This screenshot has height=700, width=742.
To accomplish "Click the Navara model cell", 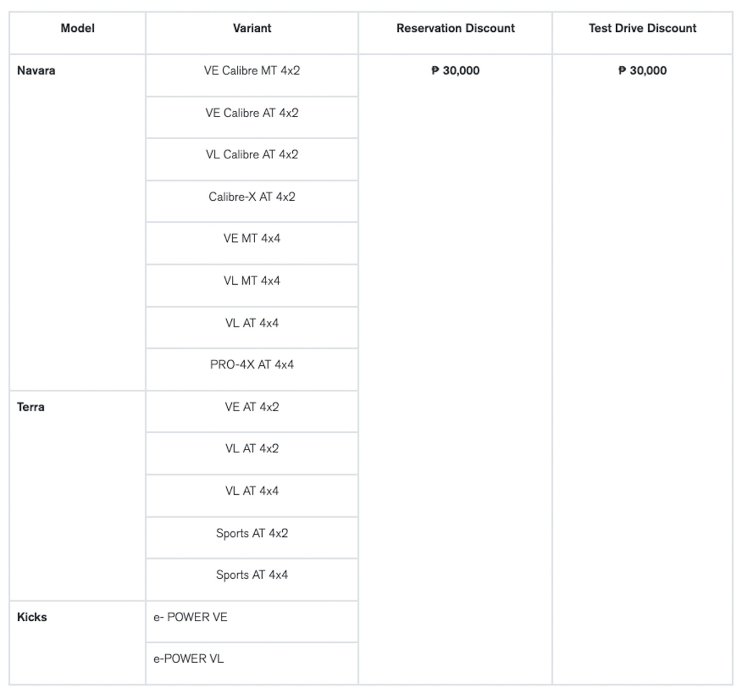I will pyautogui.click(x=36, y=71).
